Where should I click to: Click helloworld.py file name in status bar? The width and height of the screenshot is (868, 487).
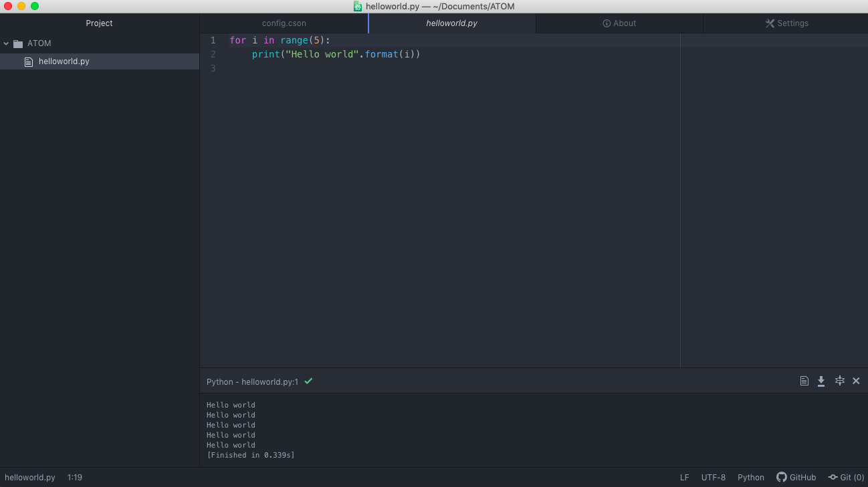[x=30, y=477]
